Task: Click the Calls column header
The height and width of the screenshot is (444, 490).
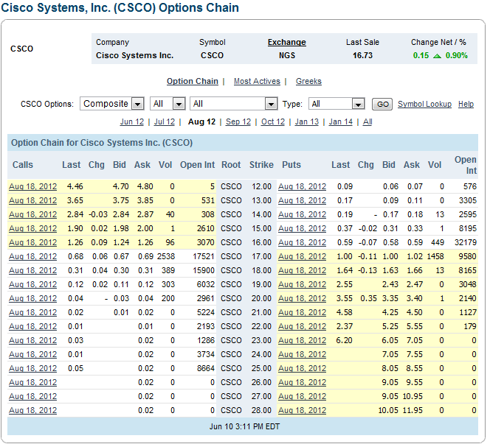Action: (23, 165)
